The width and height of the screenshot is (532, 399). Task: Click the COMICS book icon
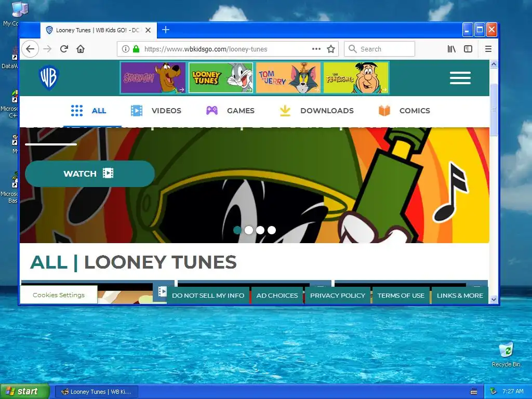[384, 111]
